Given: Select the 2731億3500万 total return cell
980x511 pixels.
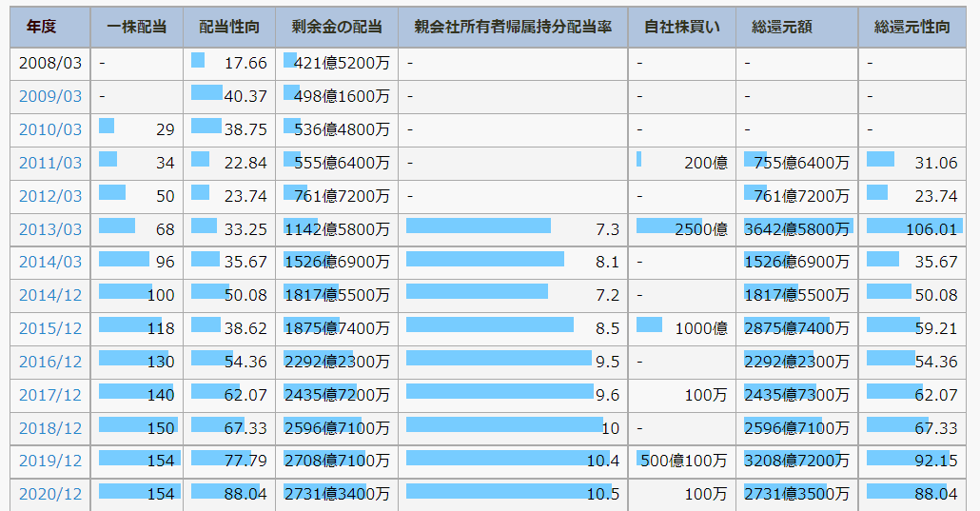Looking at the screenshot, I should click(797, 494).
